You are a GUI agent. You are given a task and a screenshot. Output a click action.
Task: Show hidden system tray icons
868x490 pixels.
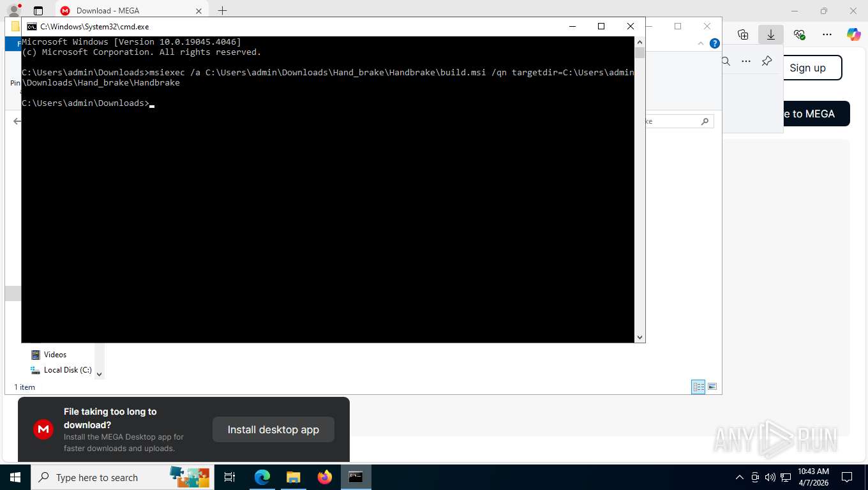[x=740, y=477]
